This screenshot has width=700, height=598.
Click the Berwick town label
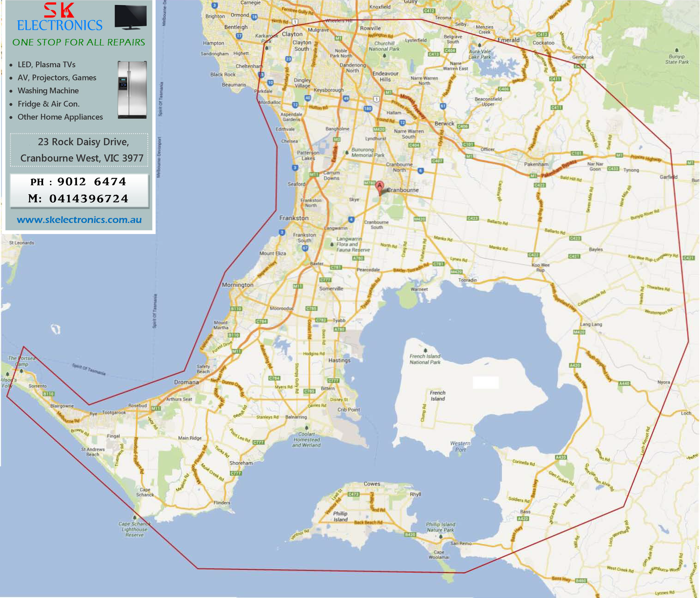point(445,124)
